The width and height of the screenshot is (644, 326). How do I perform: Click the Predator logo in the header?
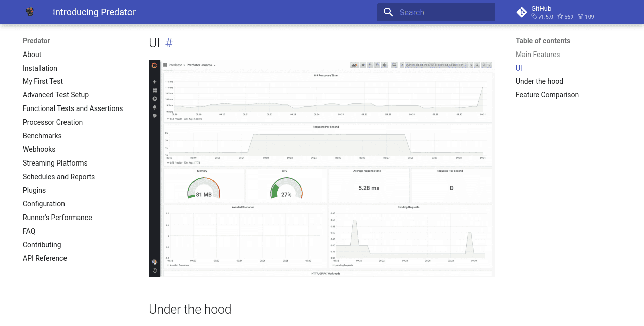tap(30, 12)
